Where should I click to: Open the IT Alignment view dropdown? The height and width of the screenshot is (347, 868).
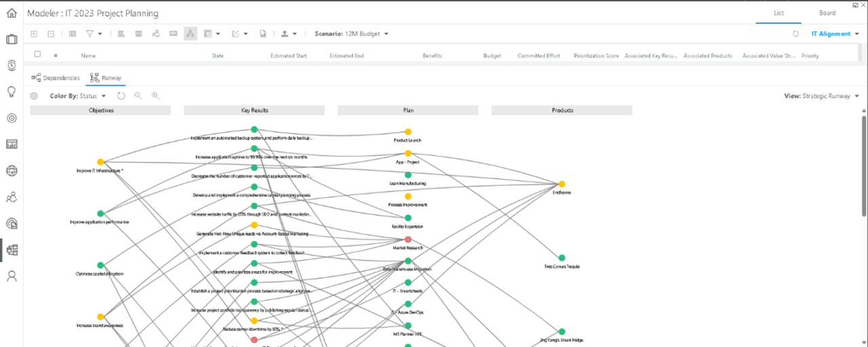[x=834, y=34]
